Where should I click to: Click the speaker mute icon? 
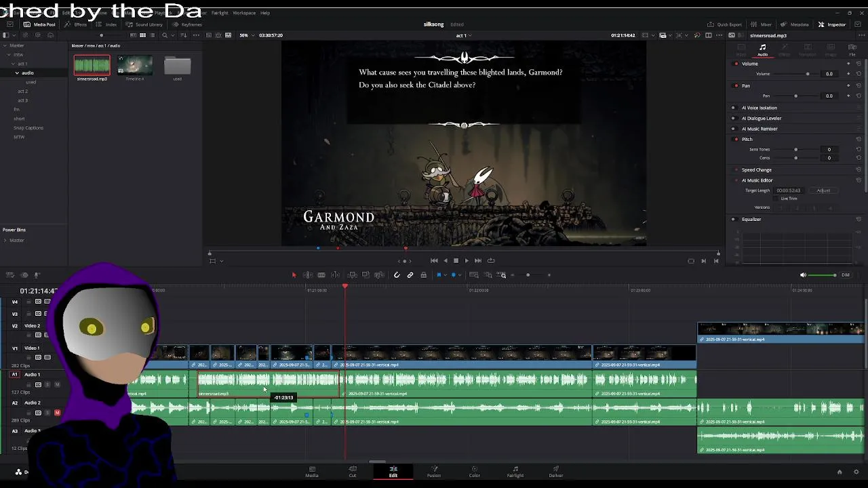pyautogui.click(x=804, y=275)
